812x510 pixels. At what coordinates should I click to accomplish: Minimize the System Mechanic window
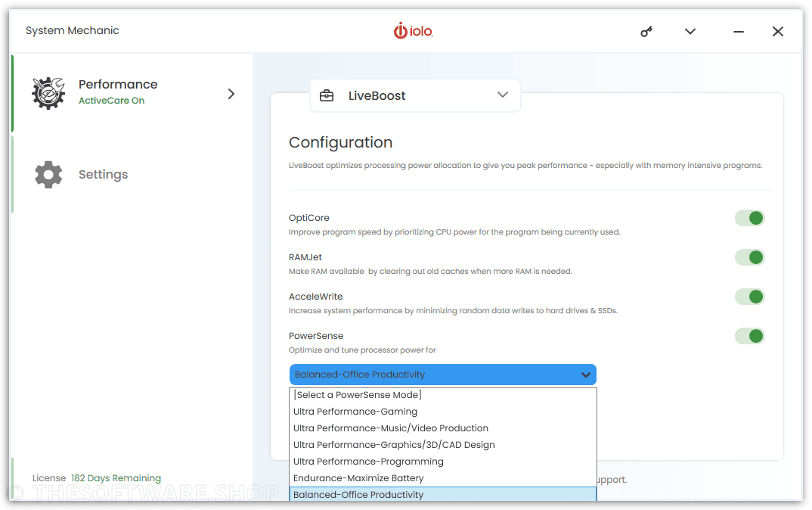[739, 32]
